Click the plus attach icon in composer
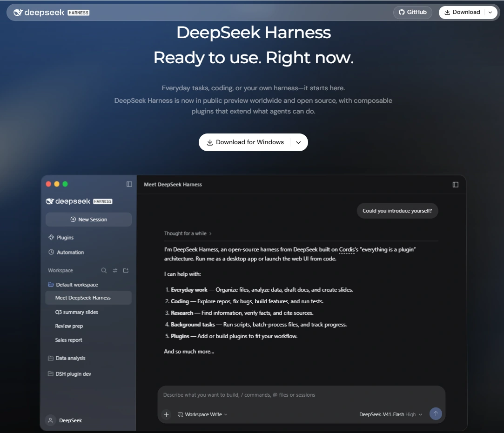 pos(167,414)
